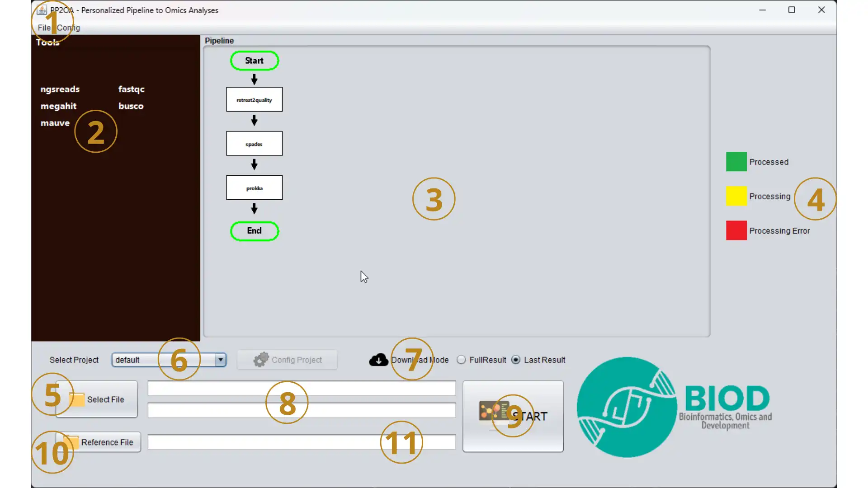The height and width of the screenshot is (488, 868).
Task: Select the Select File folder button
Action: tap(97, 399)
